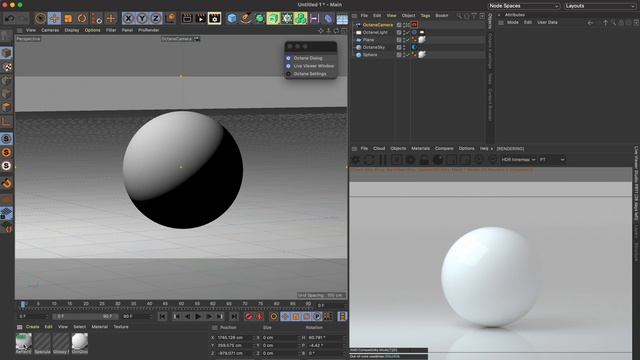This screenshot has width=640, height=360.
Task: Click Live Viewer settings gear icon
Action: pos(356,160)
